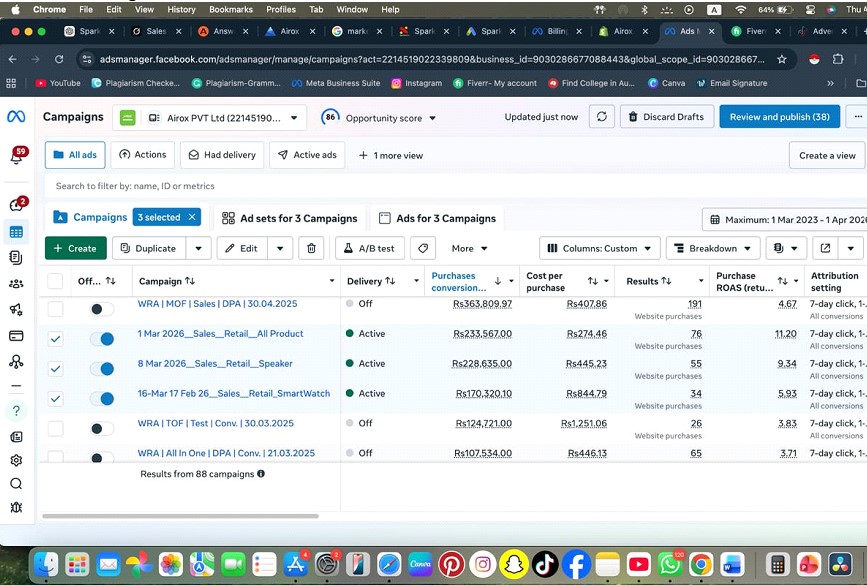Uncheck the 8 Mar 2026 Speaker campaign
The image size is (867, 585).
55,368
